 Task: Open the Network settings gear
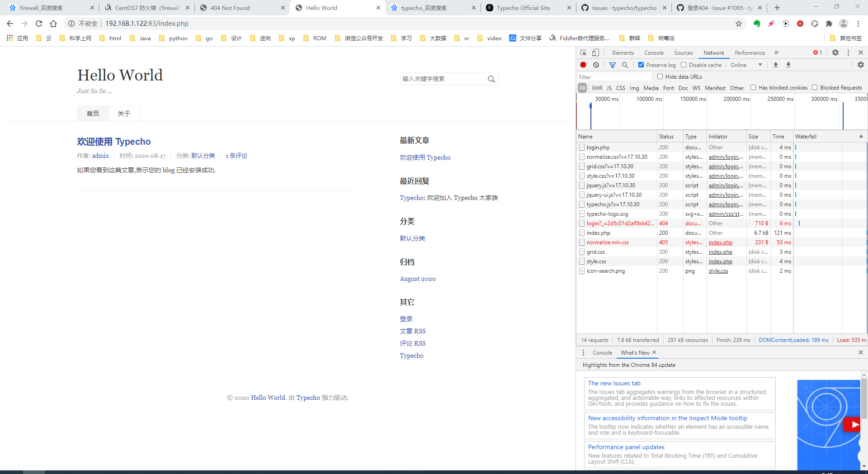861,65
